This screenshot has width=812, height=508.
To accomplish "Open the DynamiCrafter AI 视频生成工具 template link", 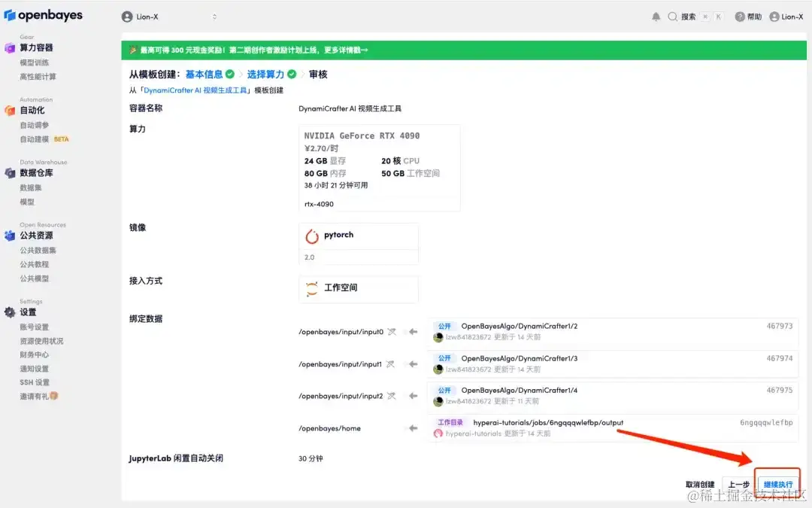I will [195, 90].
